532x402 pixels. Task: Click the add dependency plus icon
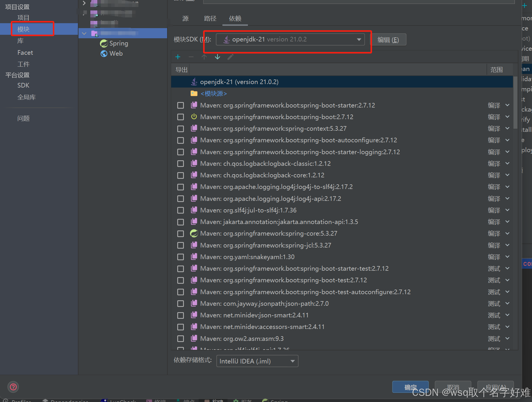click(178, 57)
